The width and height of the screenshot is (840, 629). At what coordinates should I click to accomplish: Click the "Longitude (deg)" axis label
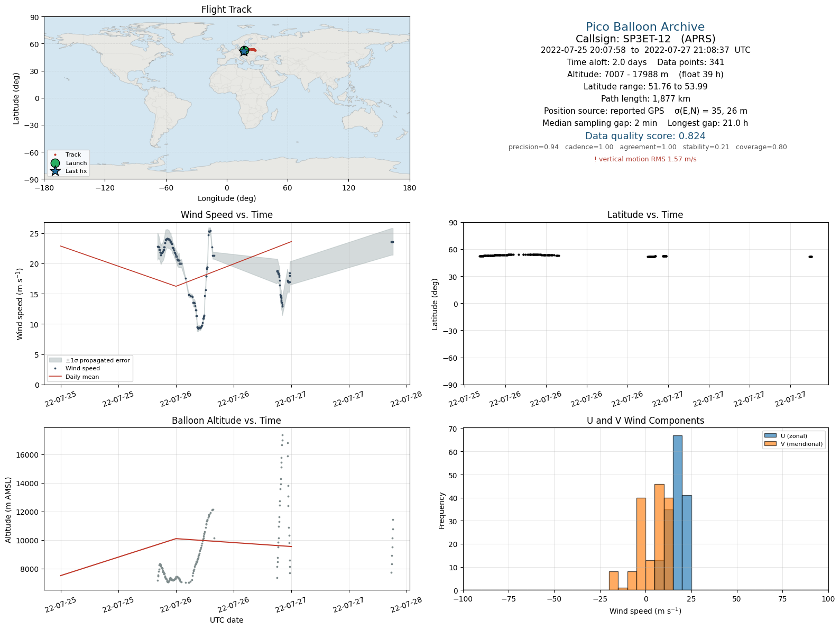click(226, 198)
